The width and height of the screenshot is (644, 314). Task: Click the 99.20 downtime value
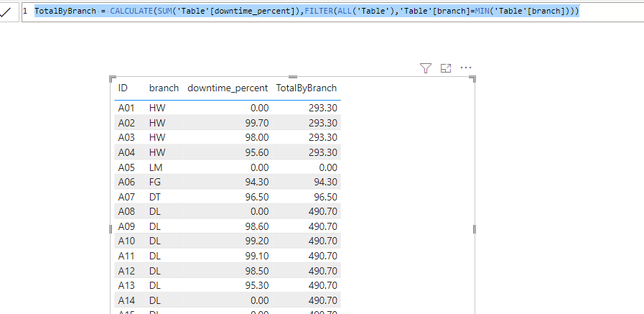257,241
